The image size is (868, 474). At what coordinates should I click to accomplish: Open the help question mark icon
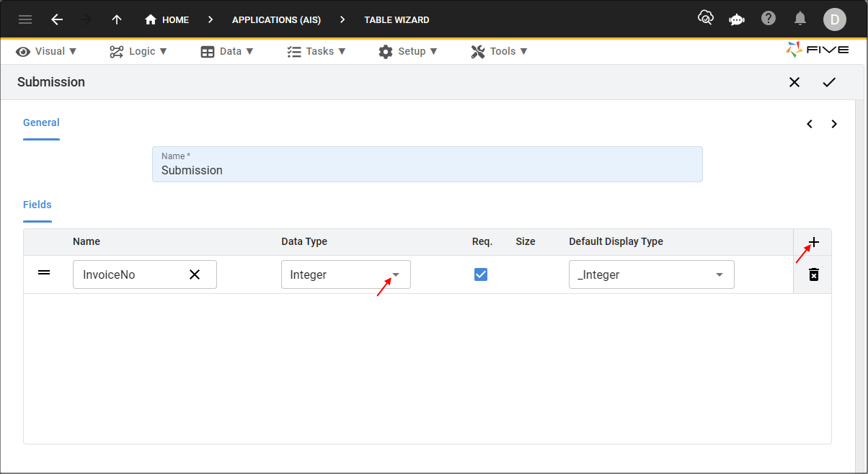pos(769,19)
